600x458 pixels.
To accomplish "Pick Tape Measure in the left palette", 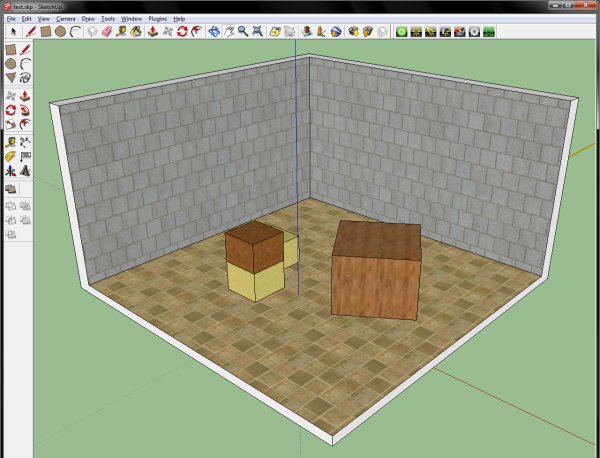I will [x=11, y=142].
